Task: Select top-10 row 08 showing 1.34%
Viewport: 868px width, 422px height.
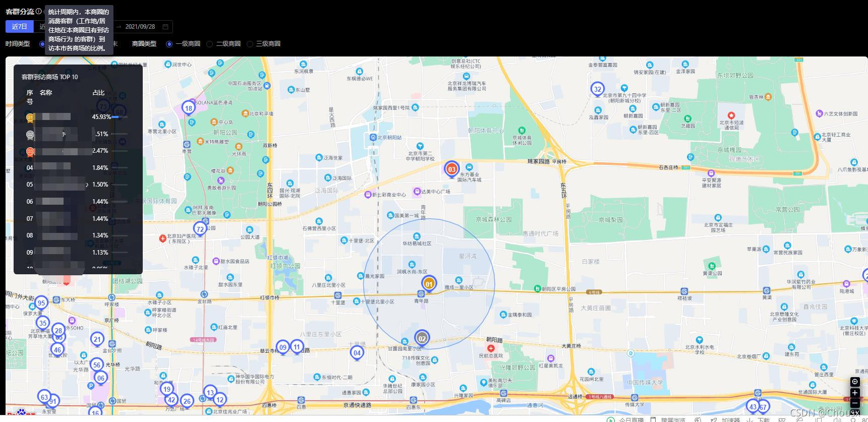Action: (77, 235)
